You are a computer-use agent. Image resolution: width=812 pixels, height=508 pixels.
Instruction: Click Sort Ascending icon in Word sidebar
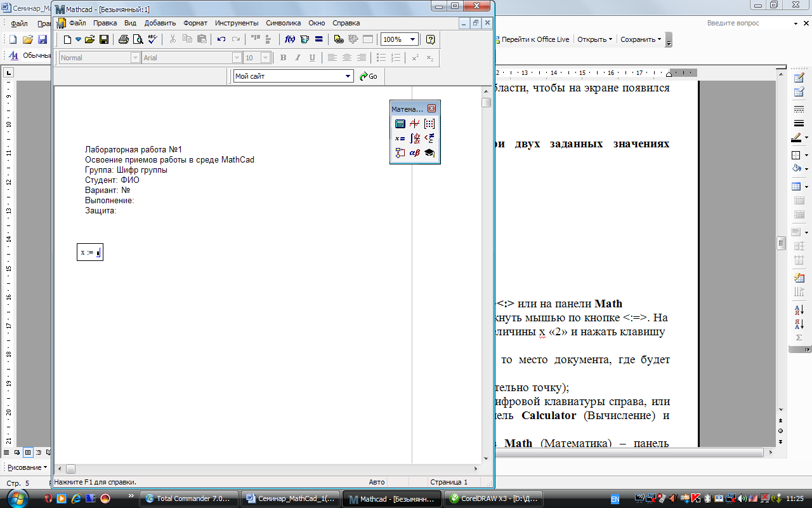point(799,310)
